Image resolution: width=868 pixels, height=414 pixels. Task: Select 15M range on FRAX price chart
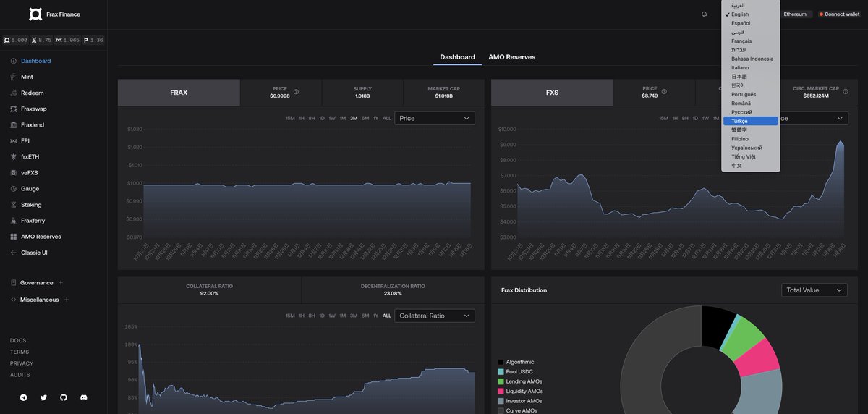[290, 118]
